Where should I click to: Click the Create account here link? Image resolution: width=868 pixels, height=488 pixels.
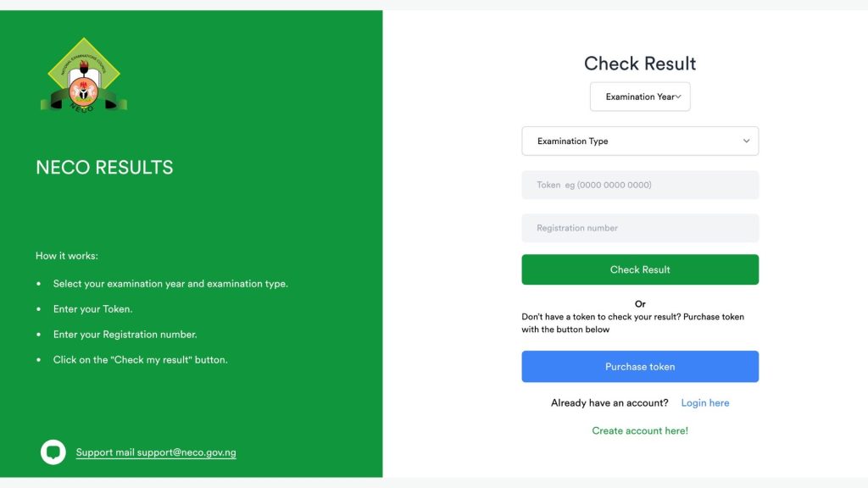[640, 430]
